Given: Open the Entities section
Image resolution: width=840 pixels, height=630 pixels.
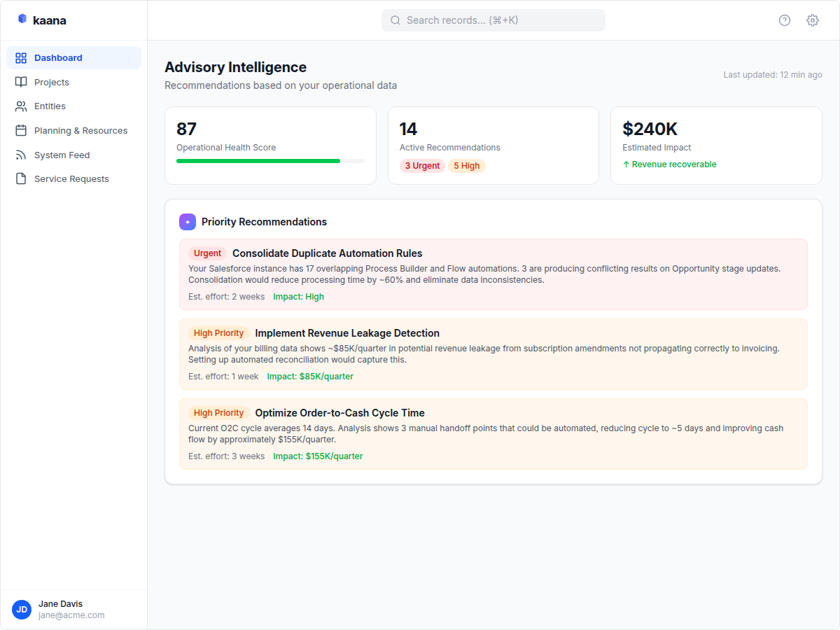Looking at the screenshot, I should 50,106.
